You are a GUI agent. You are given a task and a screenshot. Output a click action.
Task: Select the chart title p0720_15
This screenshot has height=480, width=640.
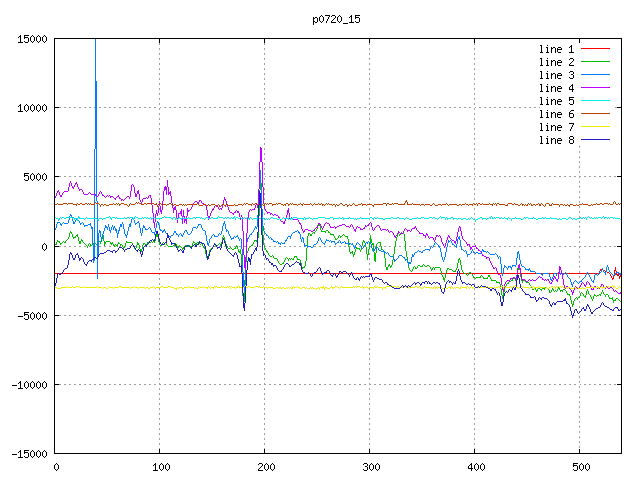[x=336, y=20]
